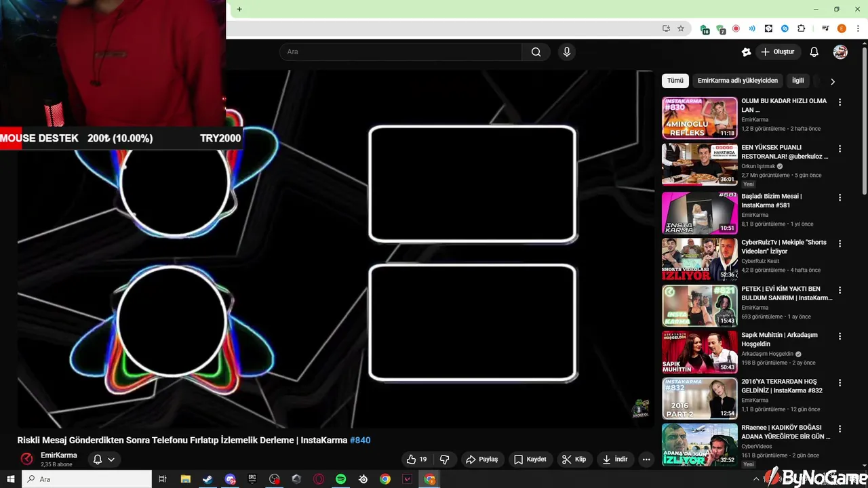Image resolution: width=868 pixels, height=488 pixels.
Task: Select the Tümü filter chip
Action: (x=675, y=81)
